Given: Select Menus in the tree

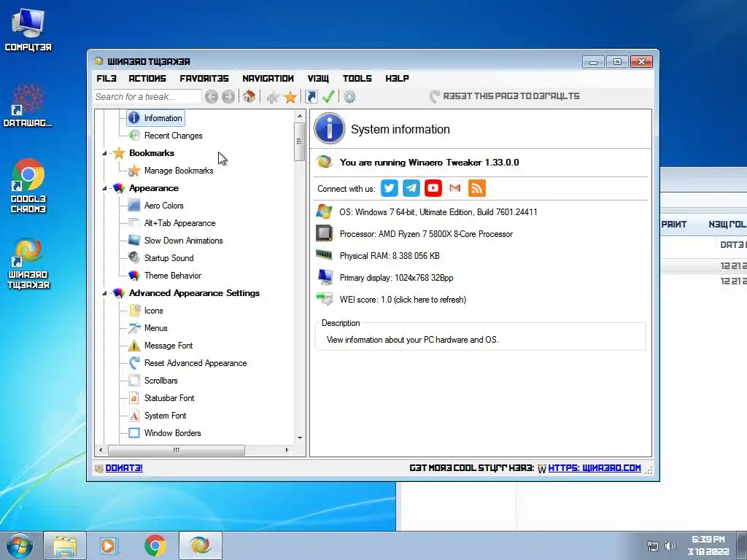Looking at the screenshot, I should [156, 328].
